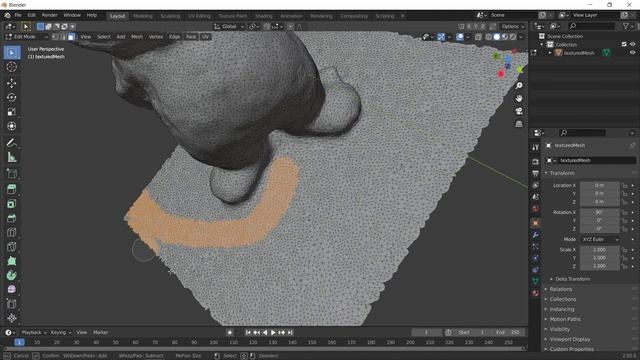Image resolution: width=640 pixels, height=360 pixels.
Task: Switch to the Shading workspace tab
Action: tap(264, 16)
